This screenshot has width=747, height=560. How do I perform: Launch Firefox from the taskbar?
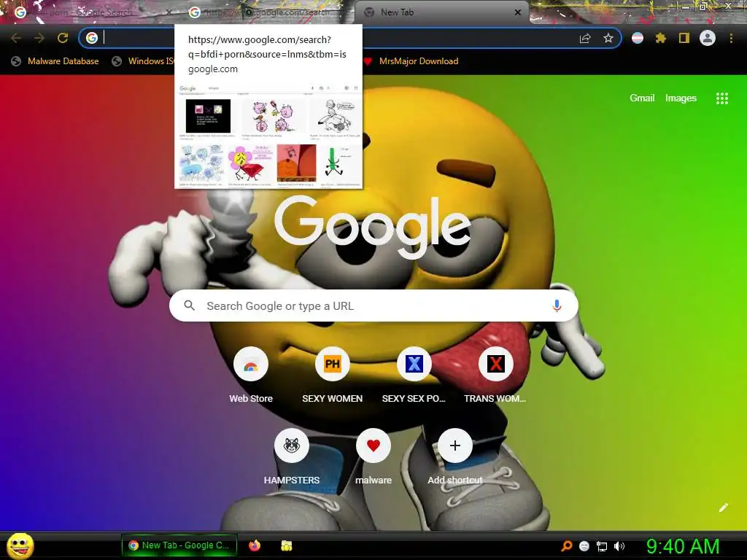pyautogui.click(x=255, y=545)
